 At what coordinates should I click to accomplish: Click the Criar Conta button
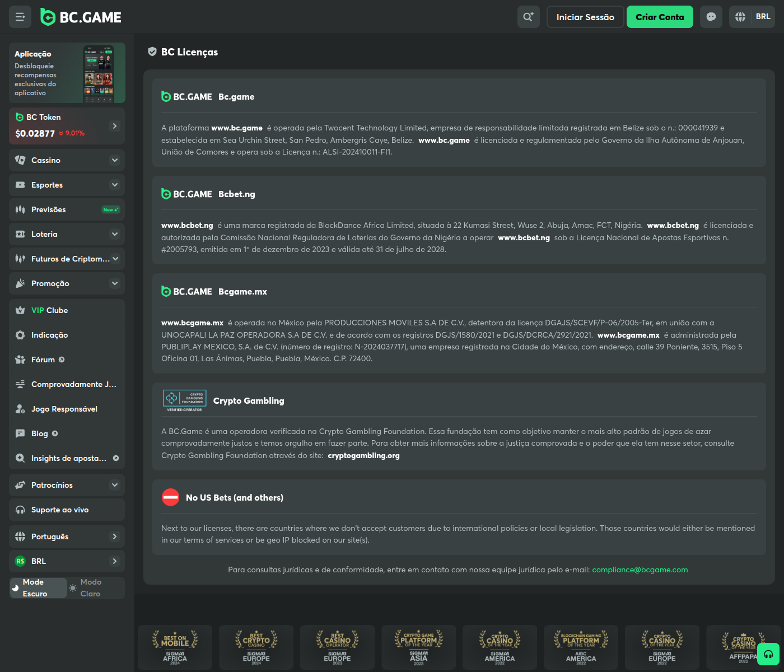click(x=660, y=17)
